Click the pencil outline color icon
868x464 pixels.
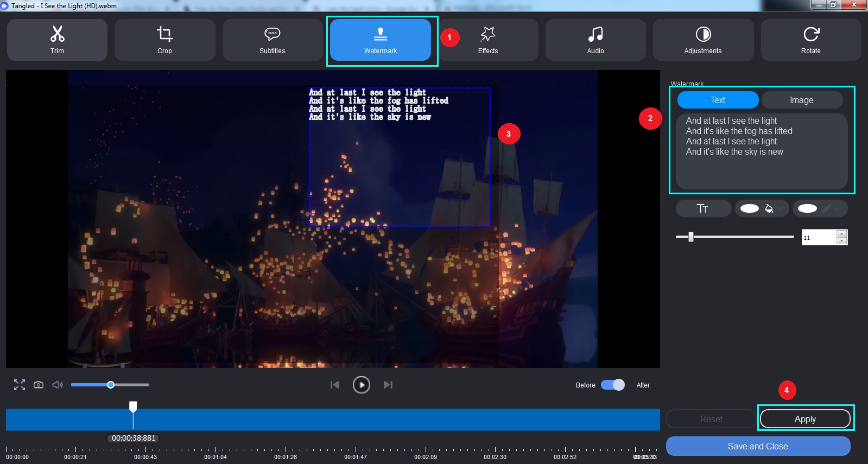pos(827,208)
